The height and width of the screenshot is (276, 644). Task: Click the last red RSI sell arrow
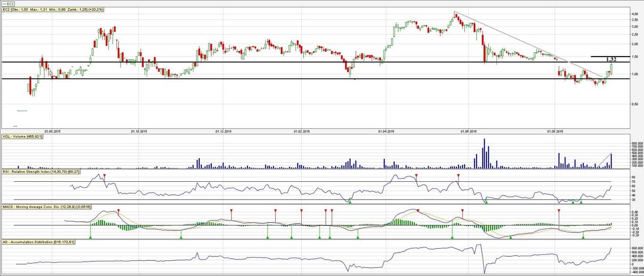pyautogui.click(x=458, y=176)
